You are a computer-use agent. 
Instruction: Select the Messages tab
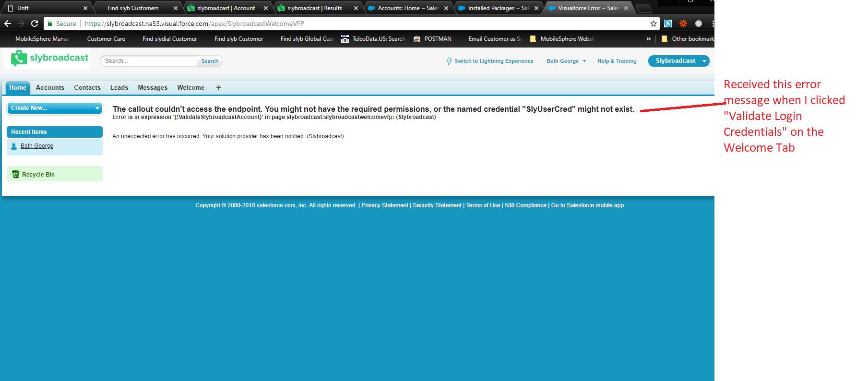click(153, 87)
